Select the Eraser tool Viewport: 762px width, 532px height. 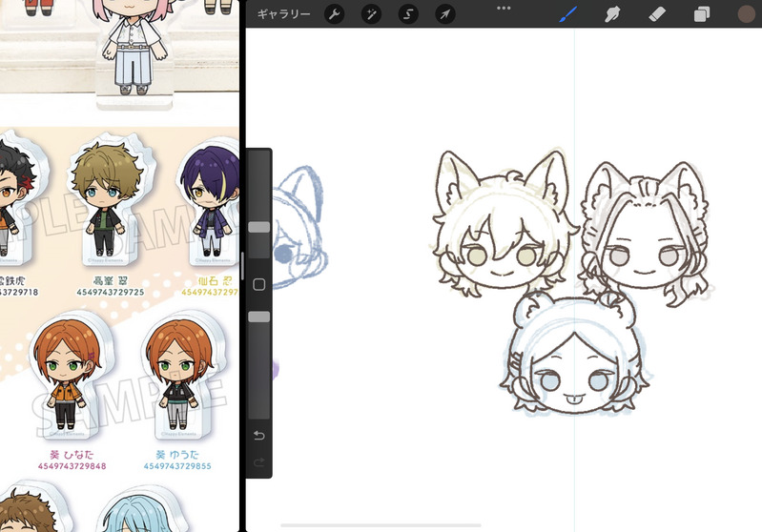coord(657,14)
